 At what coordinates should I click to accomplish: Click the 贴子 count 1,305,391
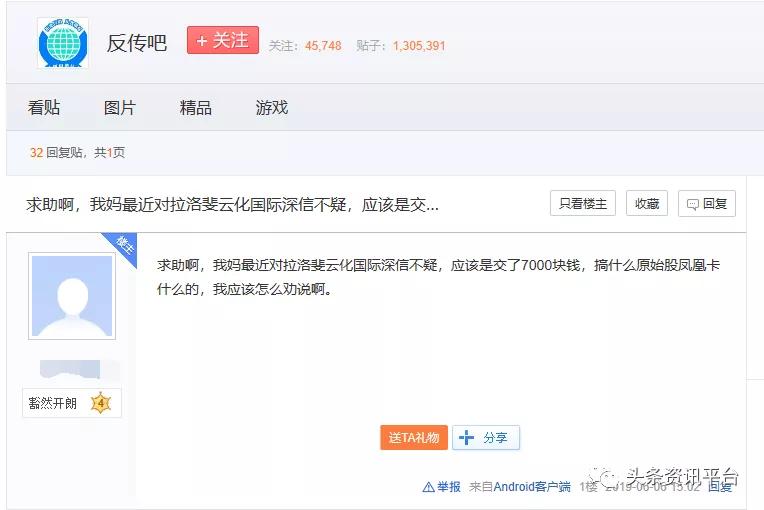[x=419, y=46]
